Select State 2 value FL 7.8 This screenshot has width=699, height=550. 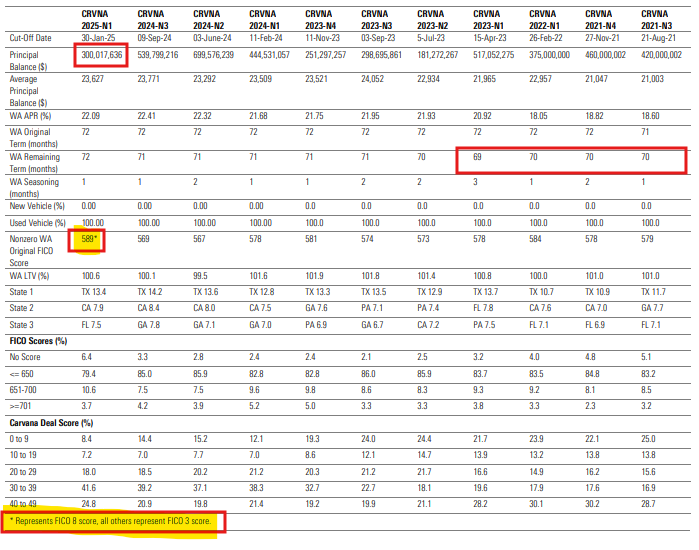(484, 308)
